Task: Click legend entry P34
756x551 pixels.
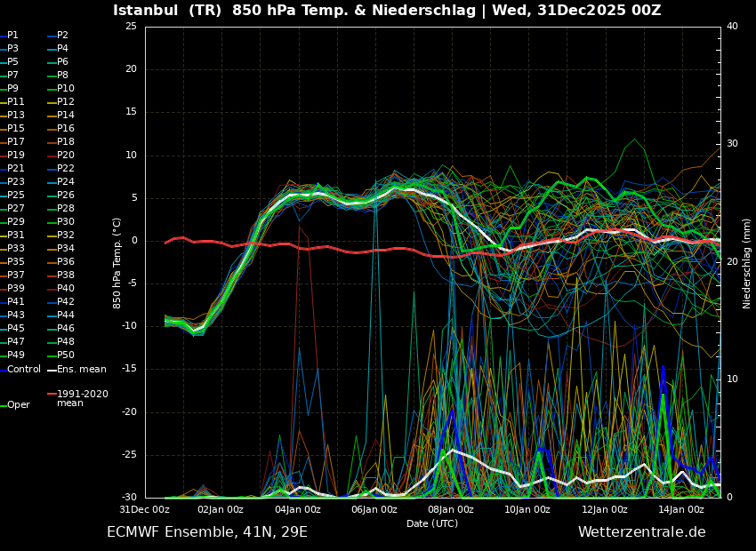Action: [60, 248]
